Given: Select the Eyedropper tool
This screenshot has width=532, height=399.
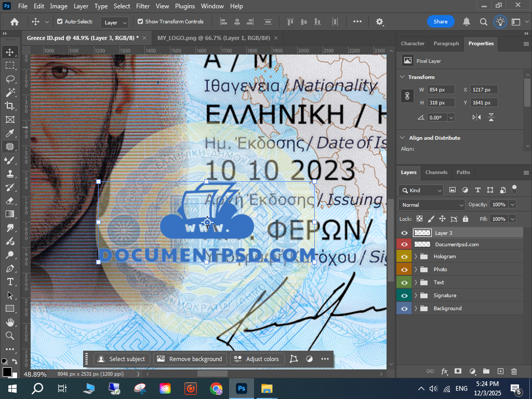Looking at the screenshot, I should coord(9,133).
